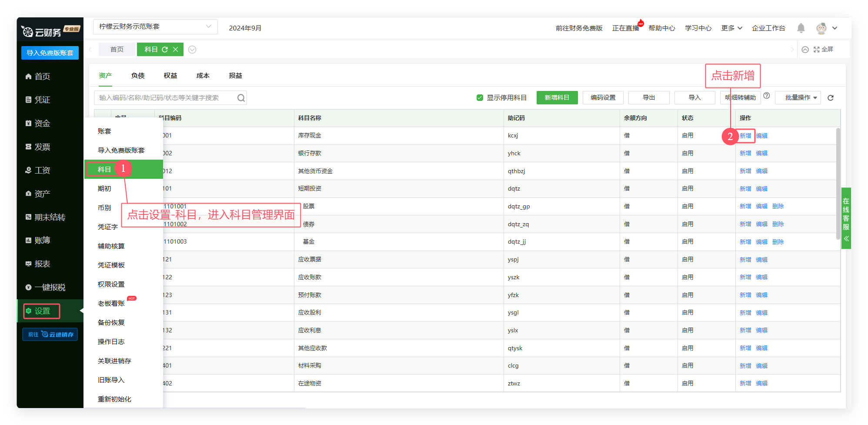Click the table's vertical scrollbar
Image resolution: width=868 pixels, height=425 pixels.
(838, 183)
